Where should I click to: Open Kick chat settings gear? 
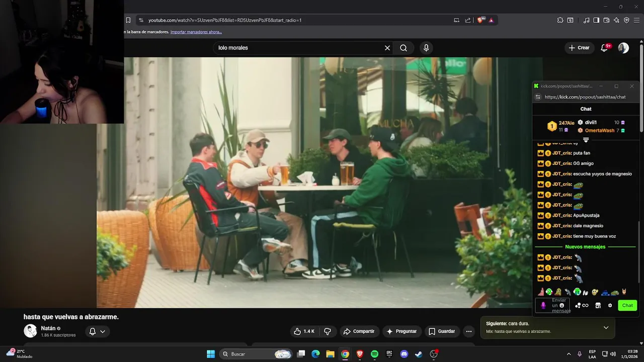point(610,305)
